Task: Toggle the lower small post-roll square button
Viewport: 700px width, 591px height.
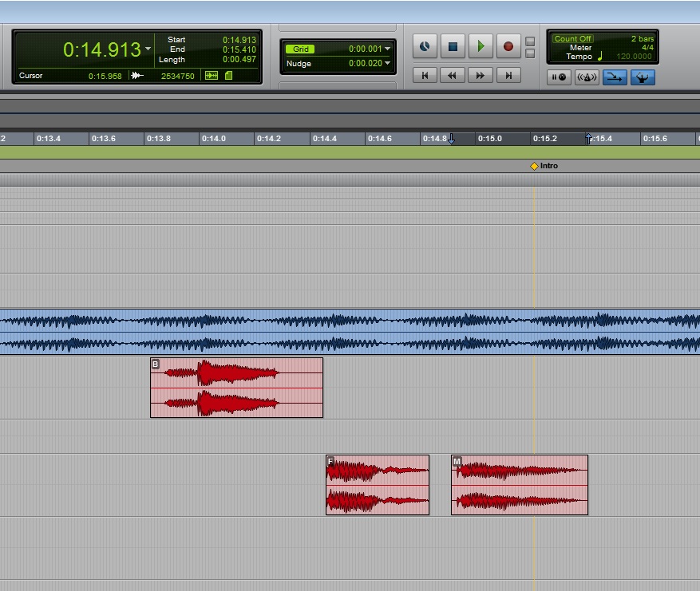Action: [x=530, y=53]
